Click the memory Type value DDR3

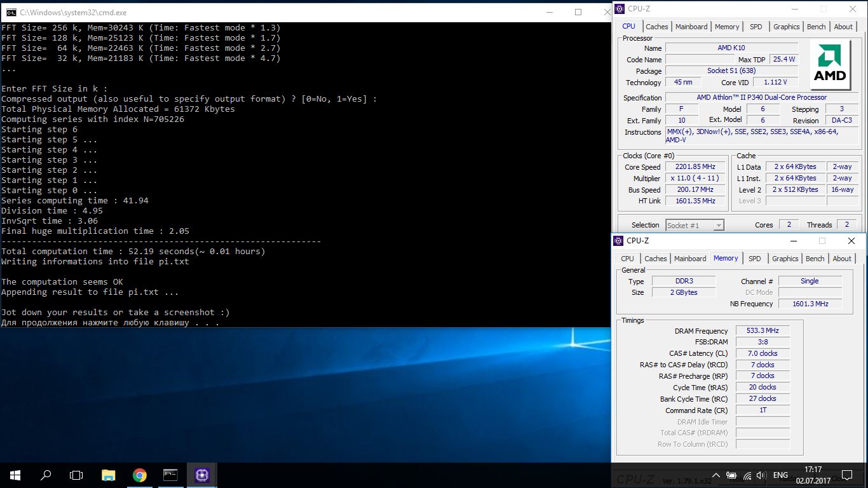[684, 281]
